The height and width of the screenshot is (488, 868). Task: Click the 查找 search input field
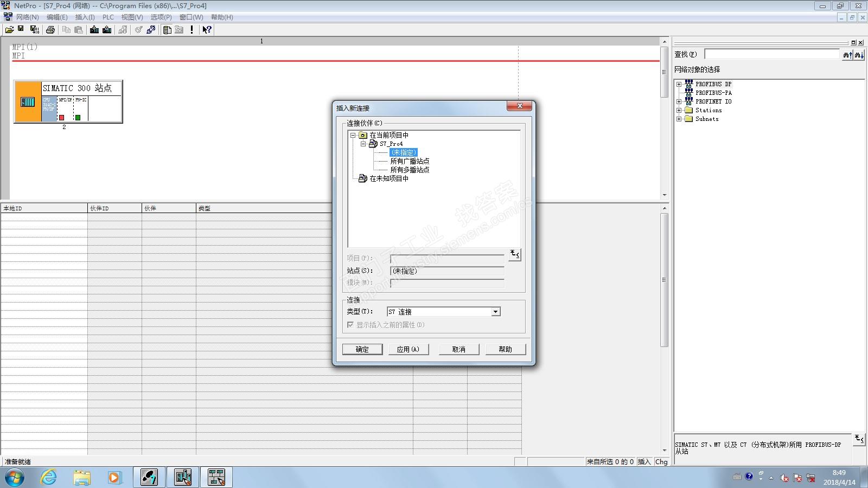pos(772,54)
